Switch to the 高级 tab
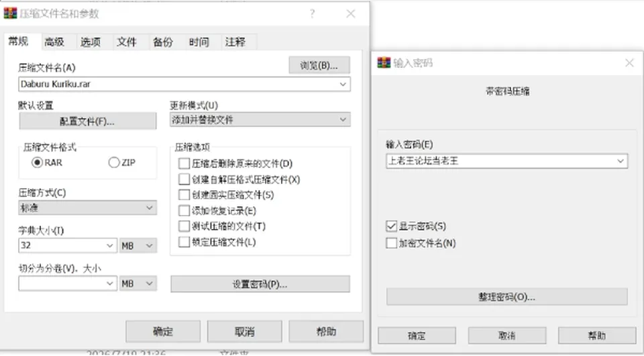644x356 pixels. pos(54,42)
